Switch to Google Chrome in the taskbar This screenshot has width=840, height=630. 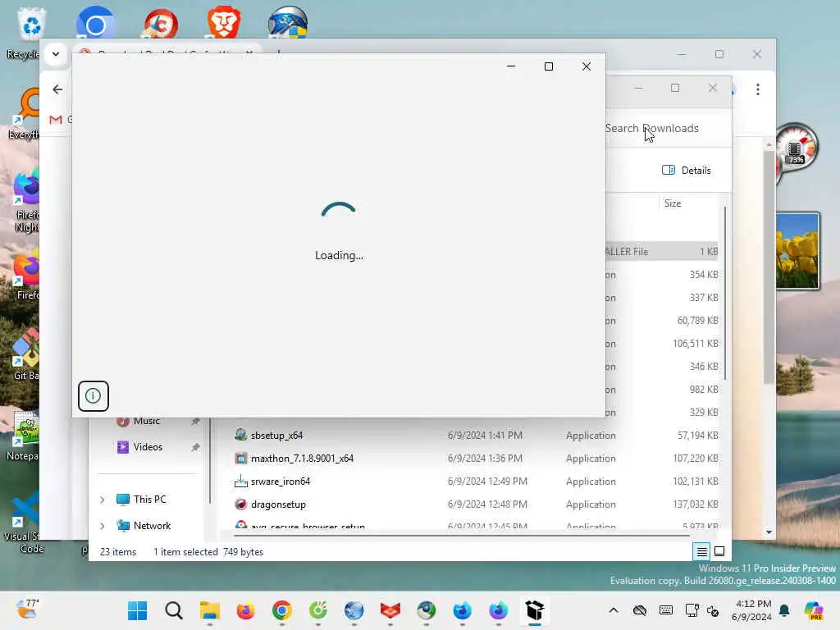click(282, 610)
